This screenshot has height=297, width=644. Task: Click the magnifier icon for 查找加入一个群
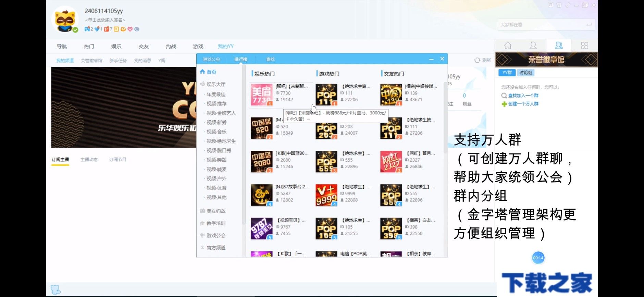click(x=504, y=96)
